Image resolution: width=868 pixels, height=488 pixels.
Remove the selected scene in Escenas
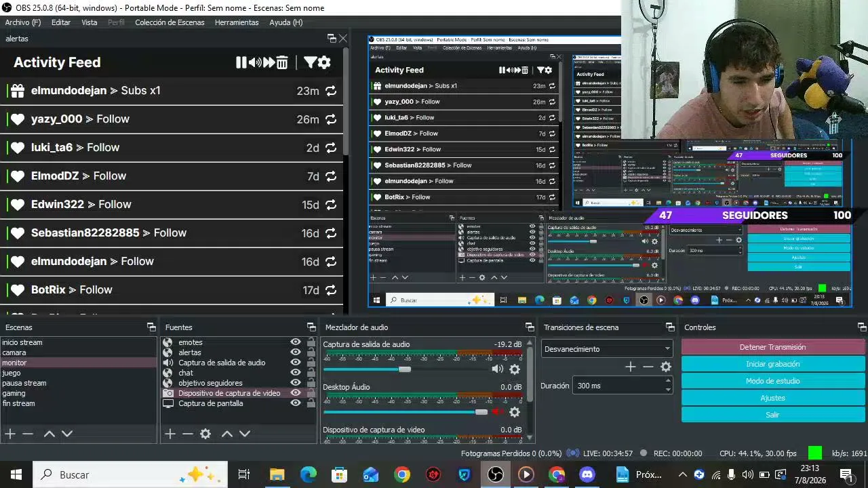coord(28,434)
